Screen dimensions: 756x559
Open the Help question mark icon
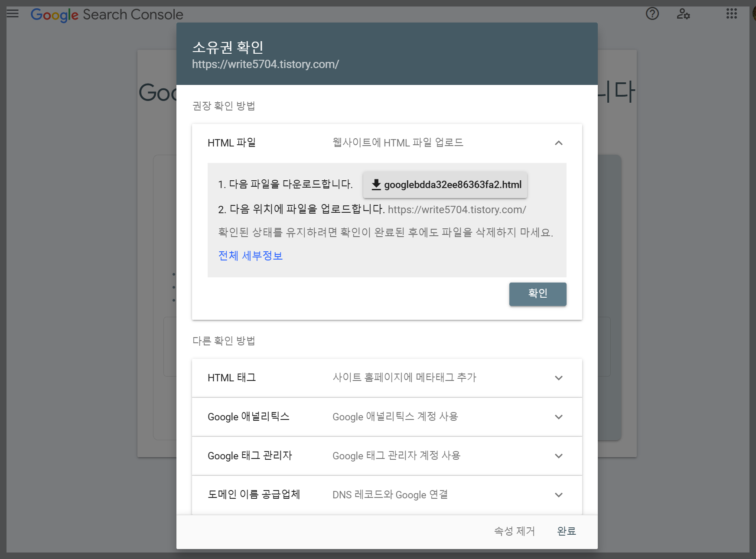pyautogui.click(x=652, y=14)
